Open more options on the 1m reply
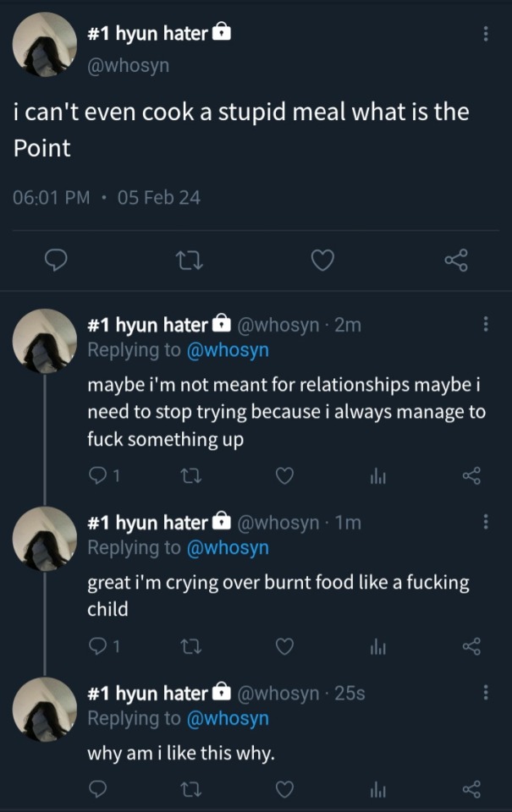Viewport: 512px width, 812px height. [485, 523]
